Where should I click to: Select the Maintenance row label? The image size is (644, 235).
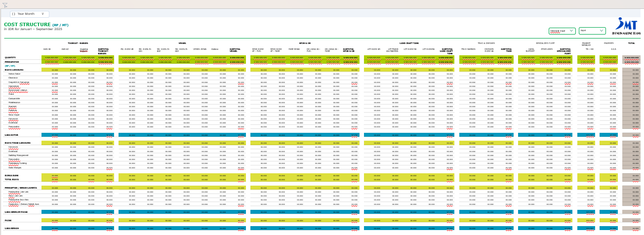tap(14, 102)
